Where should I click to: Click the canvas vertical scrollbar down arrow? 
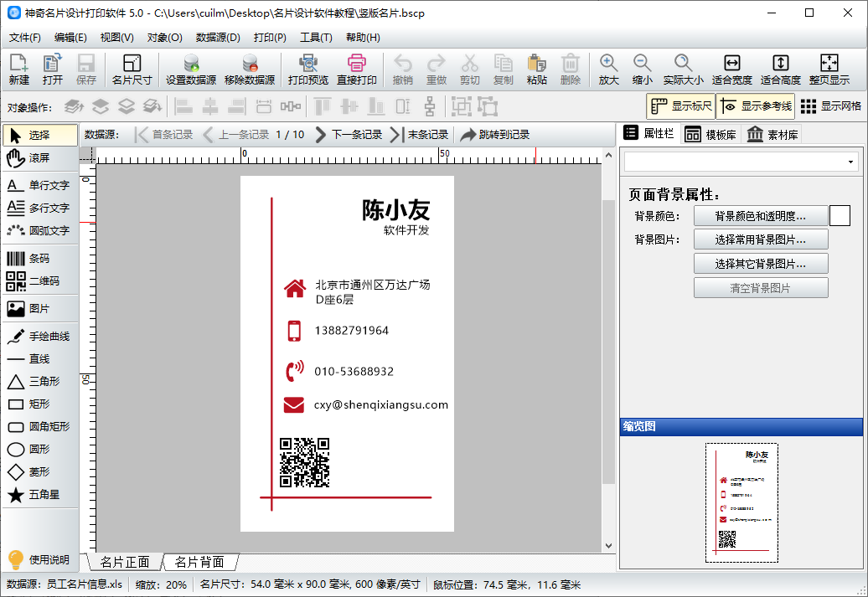click(608, 546)
